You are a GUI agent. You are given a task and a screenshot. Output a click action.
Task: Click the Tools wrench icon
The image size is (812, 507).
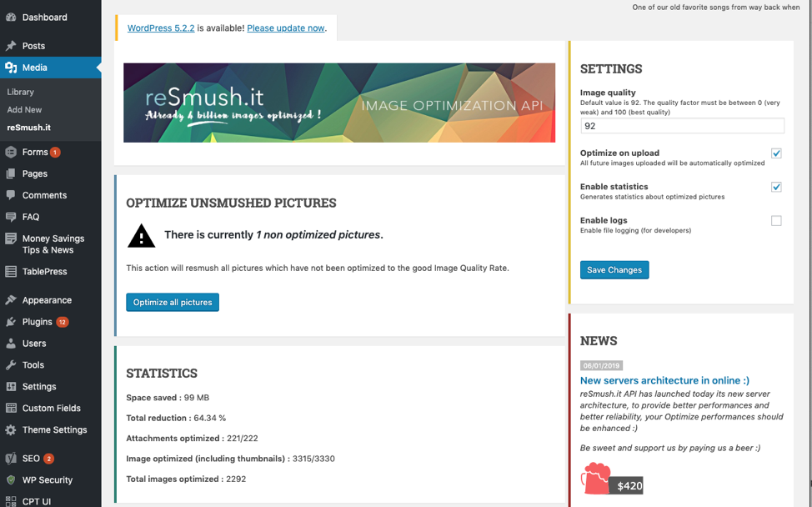11,364
